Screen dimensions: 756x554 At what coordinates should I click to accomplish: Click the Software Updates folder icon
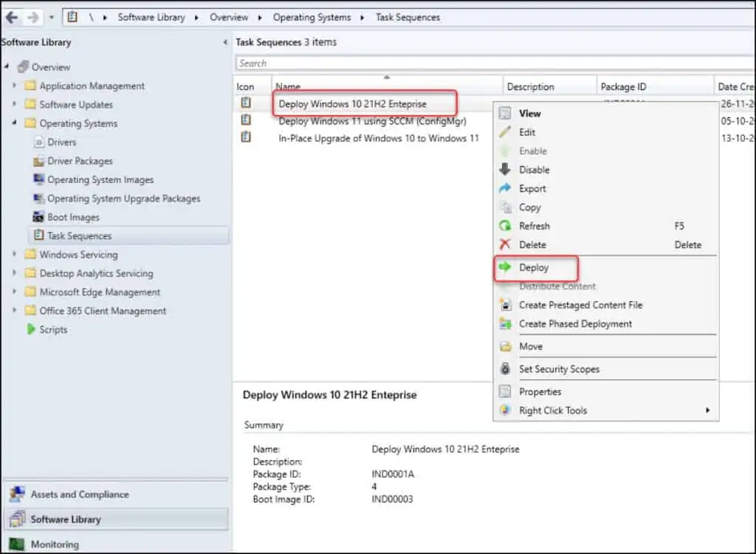[30, 104]
